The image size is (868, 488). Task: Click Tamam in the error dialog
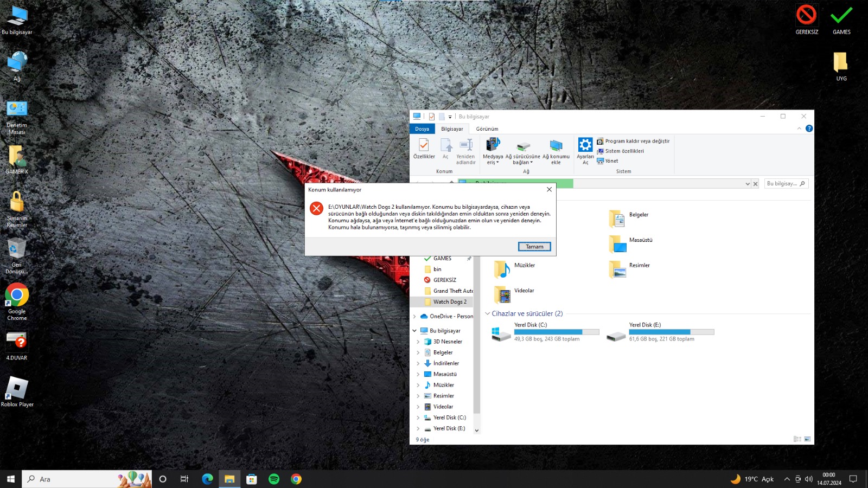[x=534, y=247]
